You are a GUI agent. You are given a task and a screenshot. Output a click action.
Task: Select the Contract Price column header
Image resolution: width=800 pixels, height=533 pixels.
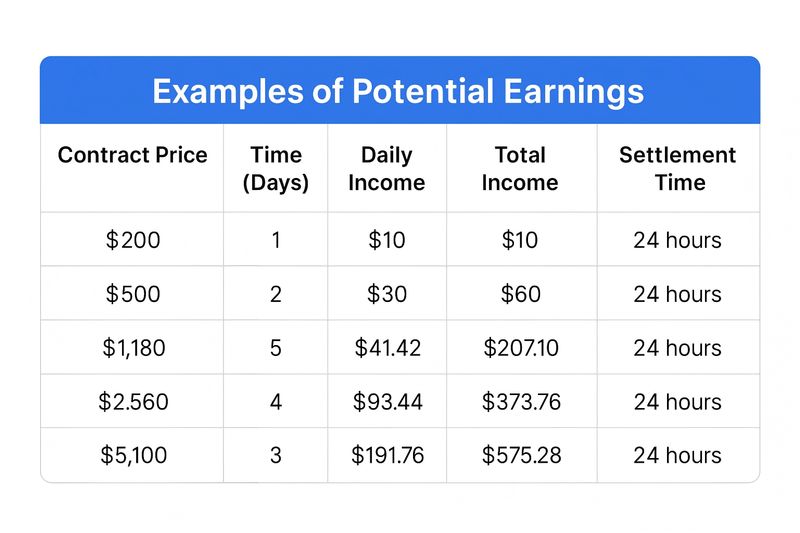click(x=133, y=155)
